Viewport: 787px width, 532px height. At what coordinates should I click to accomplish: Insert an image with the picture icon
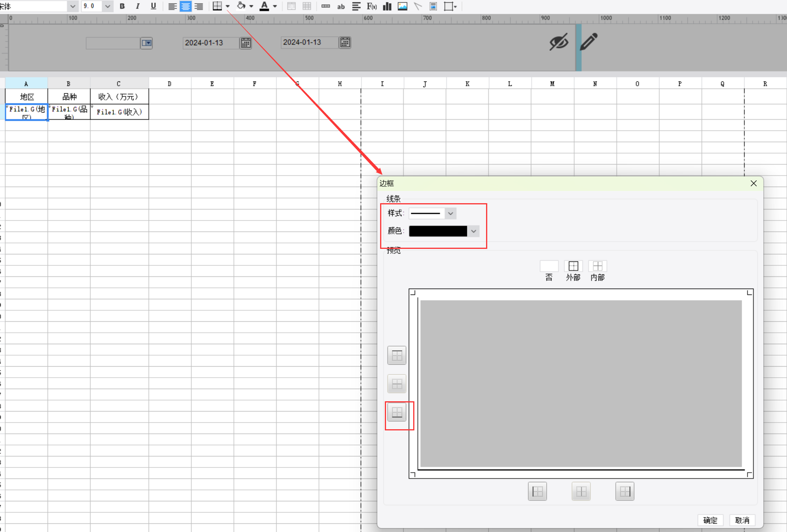[403, 6]
